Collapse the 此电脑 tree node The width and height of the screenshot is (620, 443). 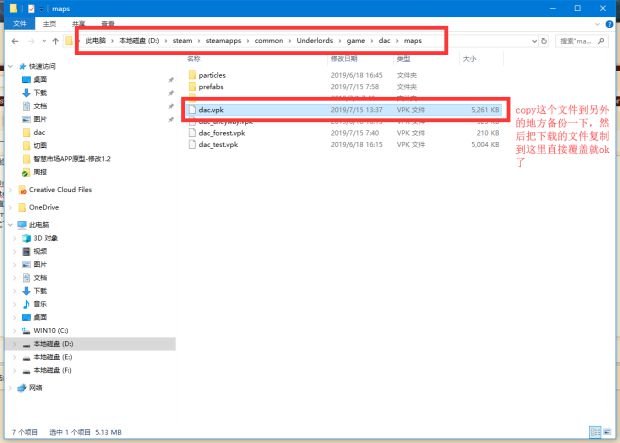pos(8,225)
